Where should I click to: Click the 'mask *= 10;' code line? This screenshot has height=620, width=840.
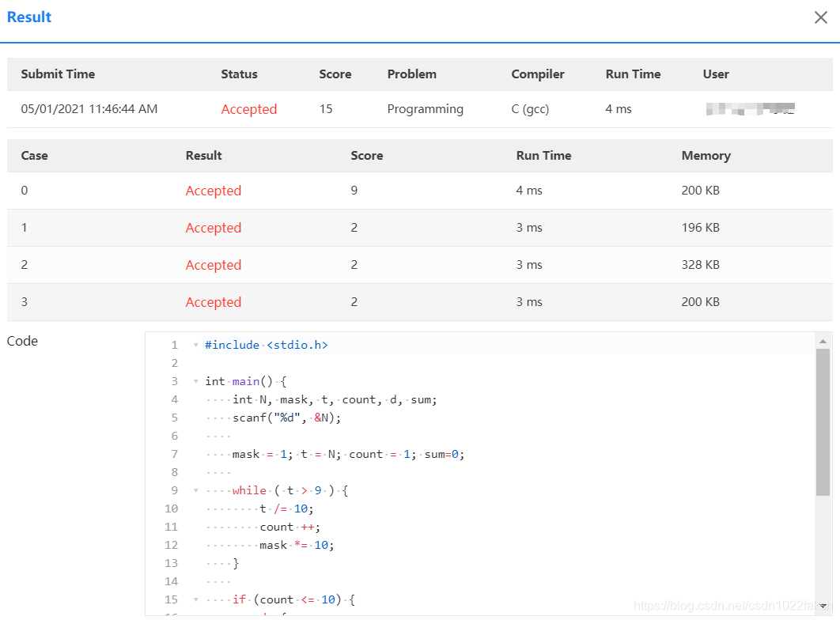297,545
